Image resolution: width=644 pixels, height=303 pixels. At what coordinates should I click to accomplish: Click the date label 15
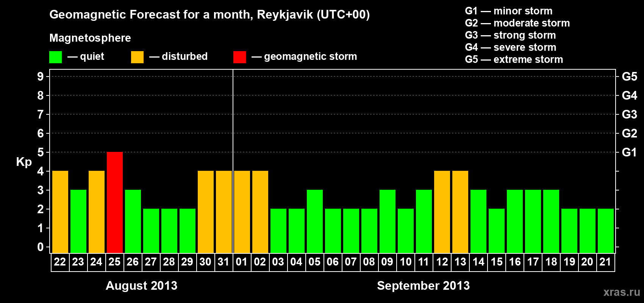[x=496, y=262]
